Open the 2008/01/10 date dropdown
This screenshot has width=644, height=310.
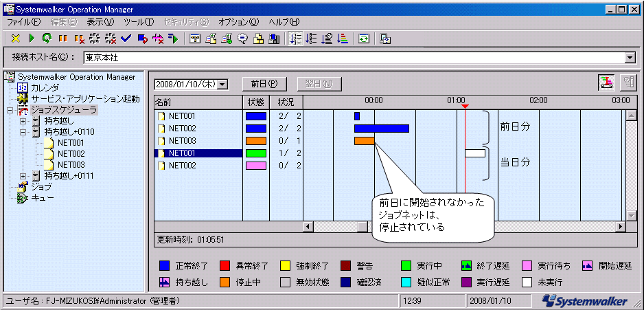(222, 85)
